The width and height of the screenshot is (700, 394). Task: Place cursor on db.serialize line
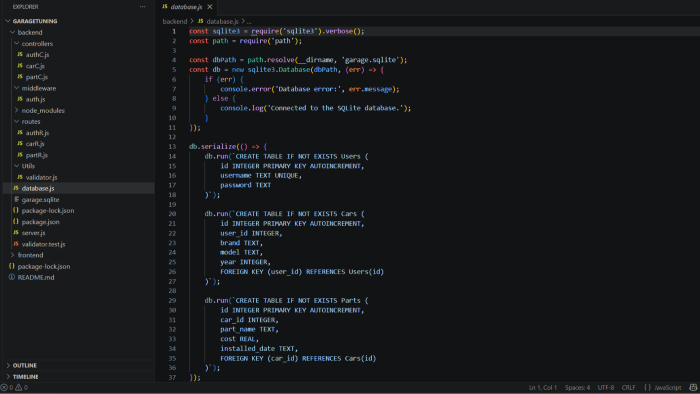pyautogui.click(x=228, y=146)
